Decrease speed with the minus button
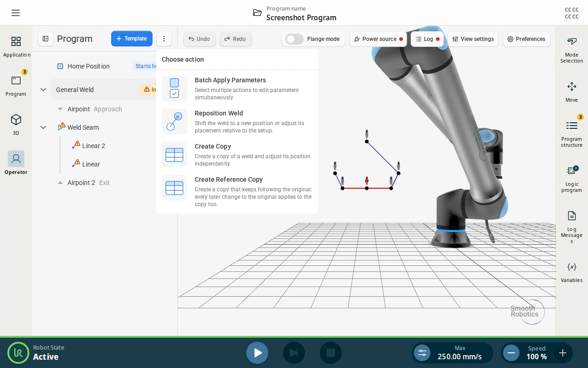 pos(511,353)
